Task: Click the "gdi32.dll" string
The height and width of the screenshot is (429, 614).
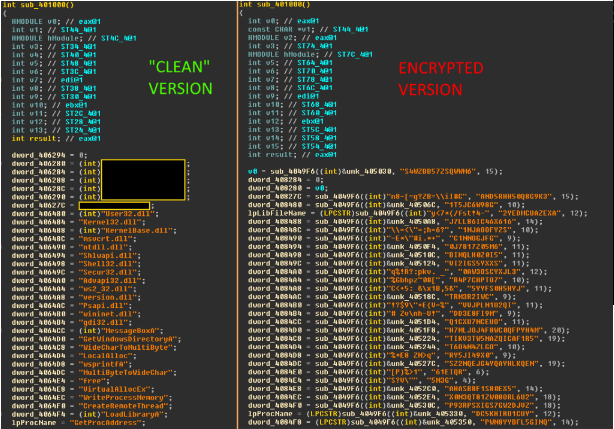Action: pos(105,322)
